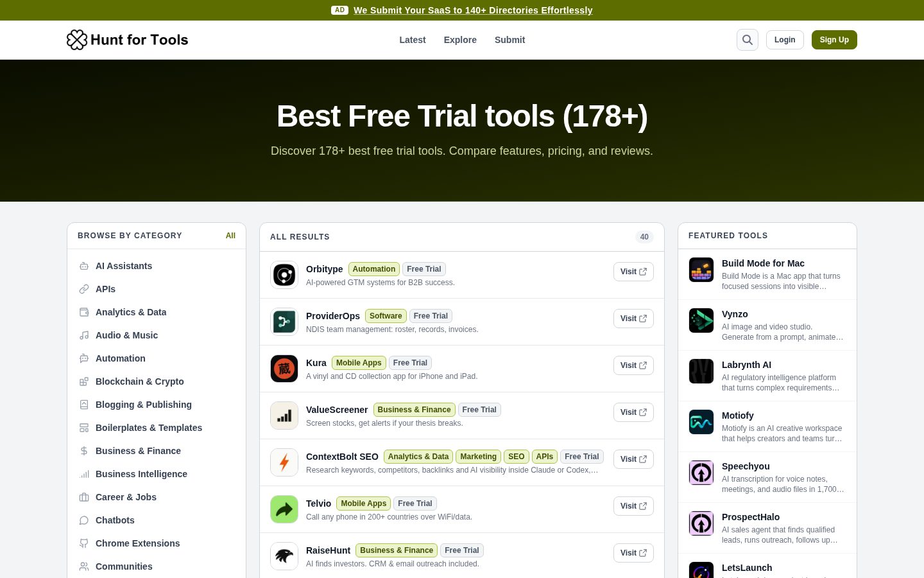Image resolution: width=924 pixels, height=578 pixels.
Task: Click the Vynzo featured tool icon
Action: pos(701,320)
